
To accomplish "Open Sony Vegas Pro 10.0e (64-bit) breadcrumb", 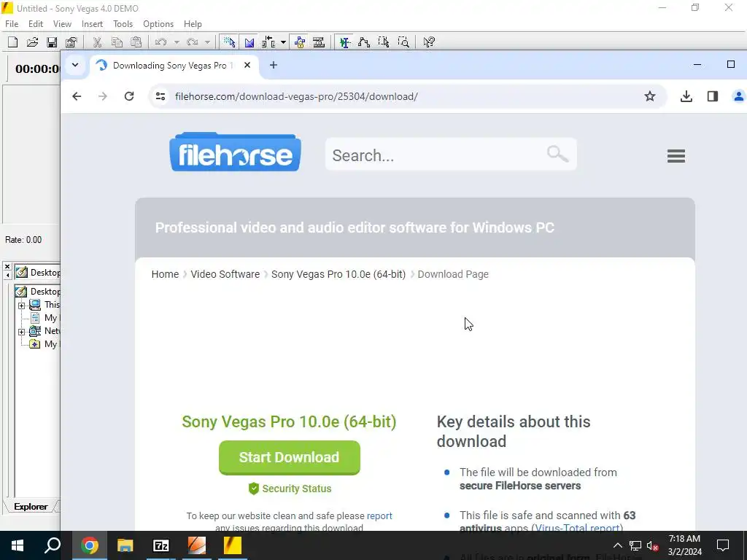I will (x=338, y=275).
